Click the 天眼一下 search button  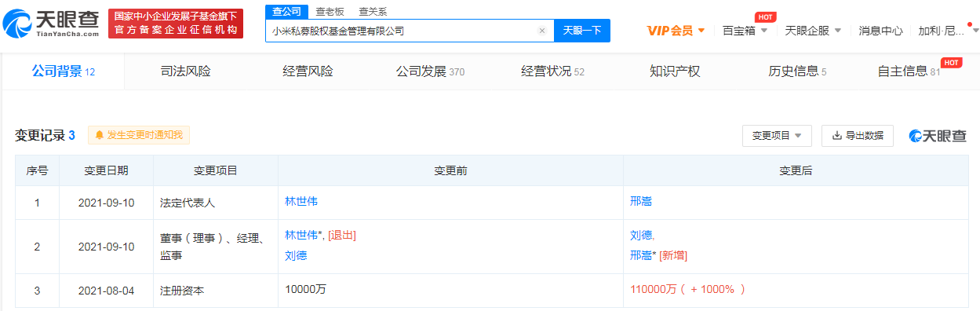(x=582, y=31)
